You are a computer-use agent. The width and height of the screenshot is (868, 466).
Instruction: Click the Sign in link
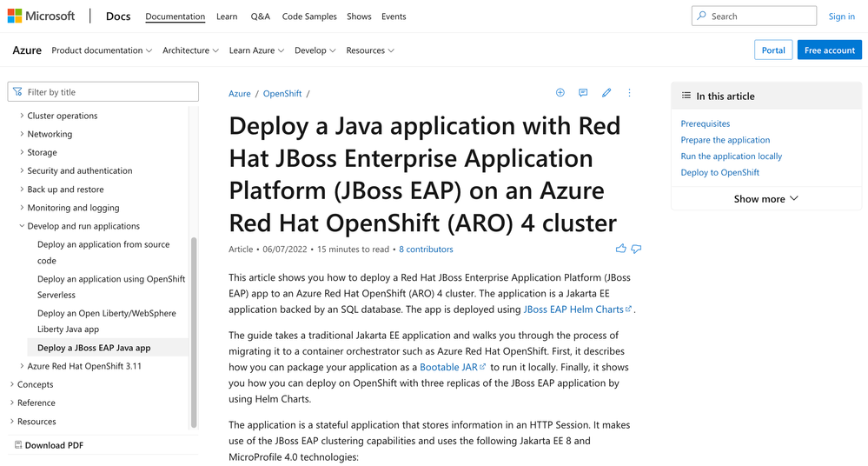click(841, 16)
